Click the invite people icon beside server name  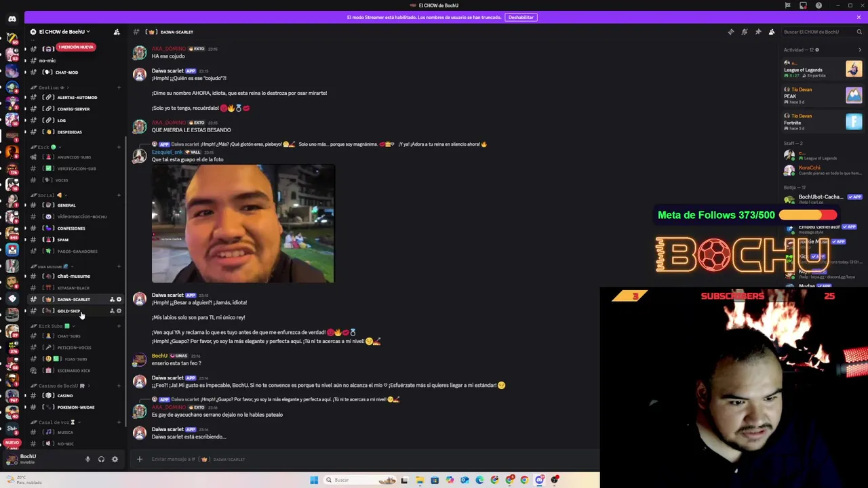tap(117, 32)
